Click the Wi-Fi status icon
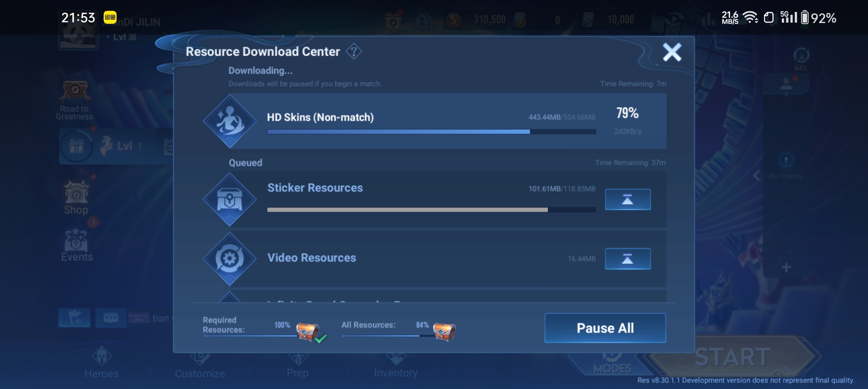The width and height of the screenshot is (868, 389). (x=751, y=17)
